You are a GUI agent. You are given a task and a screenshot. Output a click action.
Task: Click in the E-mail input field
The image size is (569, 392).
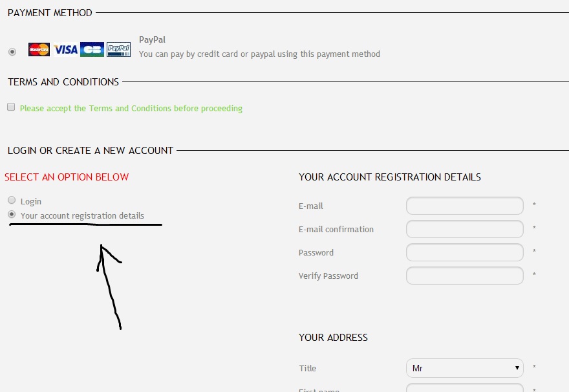(464, 206)
